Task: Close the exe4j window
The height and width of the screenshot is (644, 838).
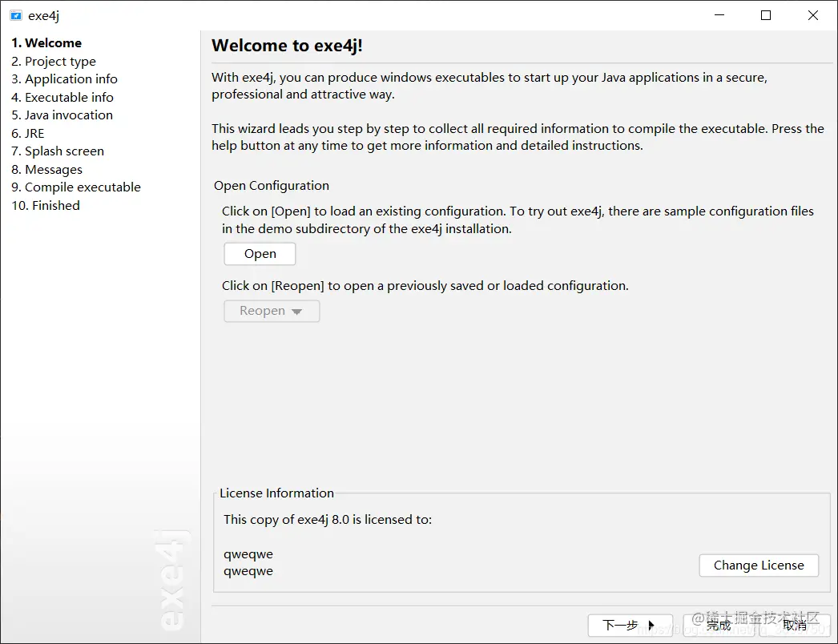Action: click(813, 15)
